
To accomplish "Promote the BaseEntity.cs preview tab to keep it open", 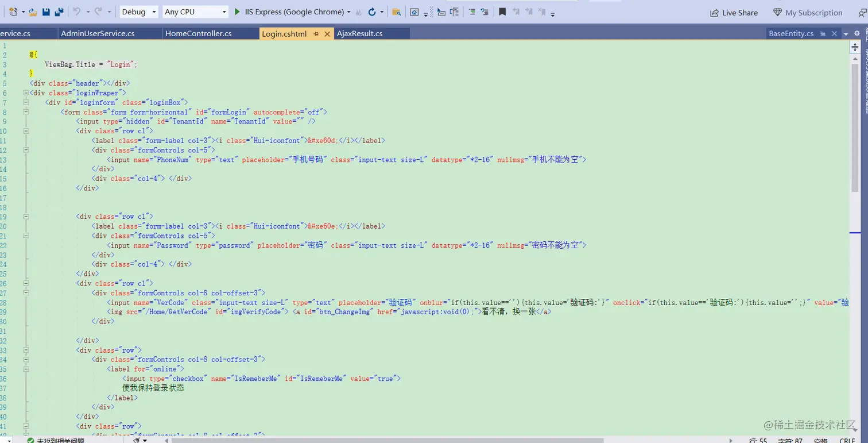I will [x=823, y=33].
